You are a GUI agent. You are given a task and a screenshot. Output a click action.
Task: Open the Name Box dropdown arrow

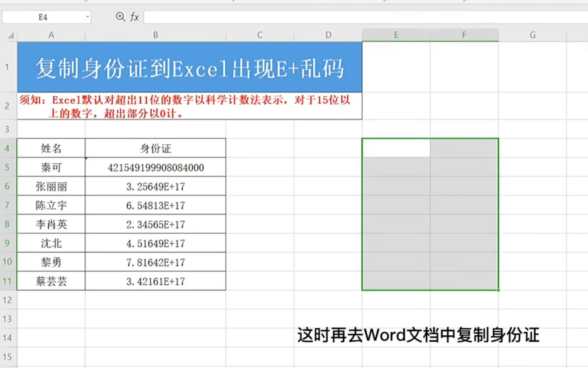point(88,17)
